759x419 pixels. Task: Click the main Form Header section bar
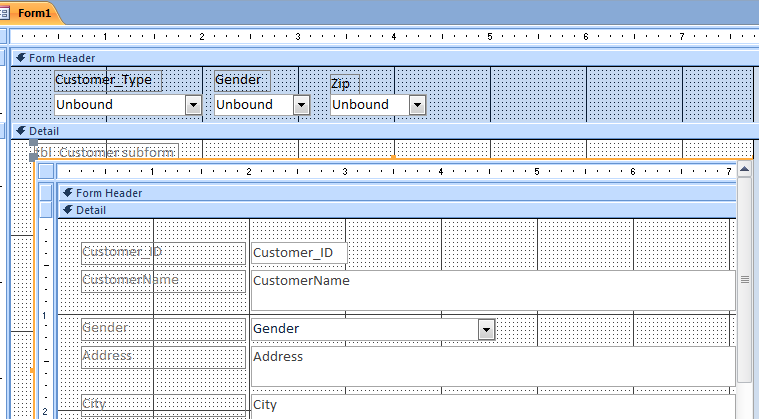click(x=382, y=58)
